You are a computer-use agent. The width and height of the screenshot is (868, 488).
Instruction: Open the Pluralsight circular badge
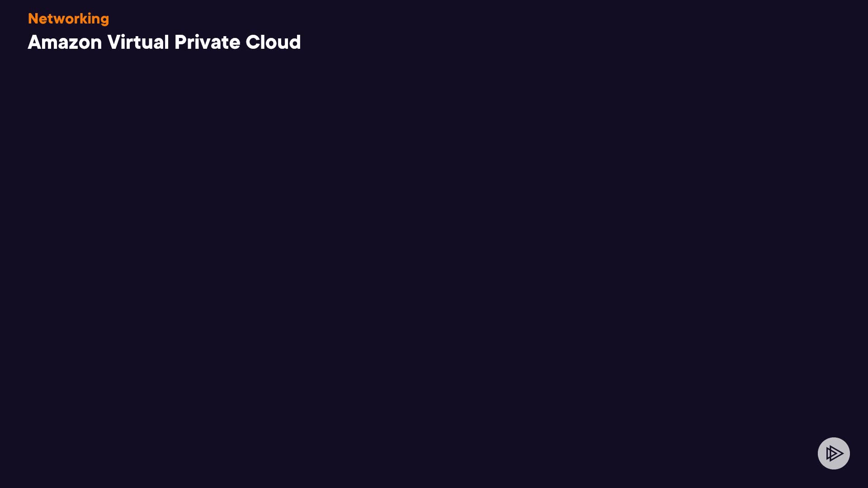834,453
